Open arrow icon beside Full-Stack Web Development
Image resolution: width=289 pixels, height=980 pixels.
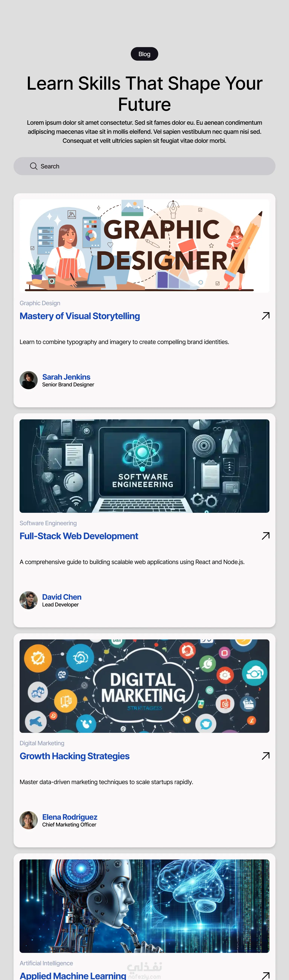click(265, 536)
